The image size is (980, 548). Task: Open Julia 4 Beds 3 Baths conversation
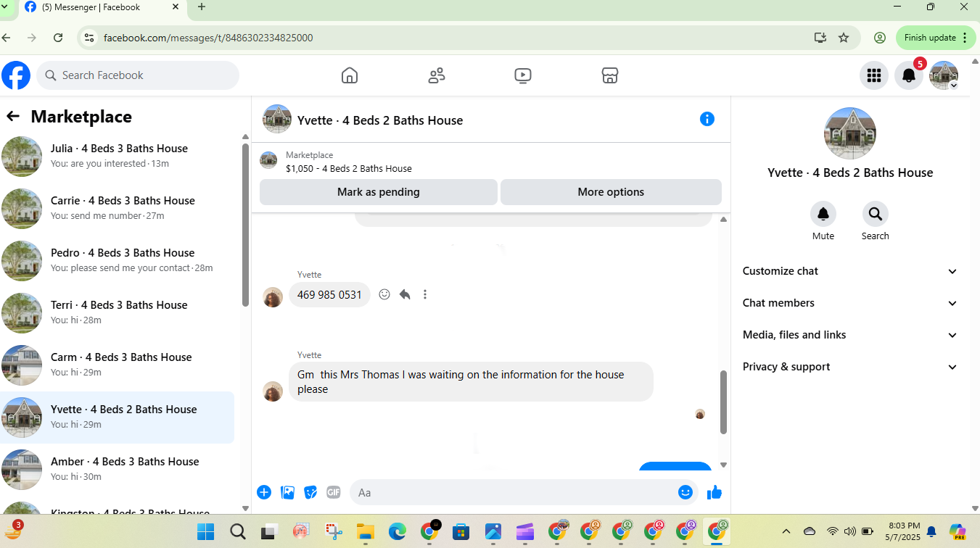(118, 156)
